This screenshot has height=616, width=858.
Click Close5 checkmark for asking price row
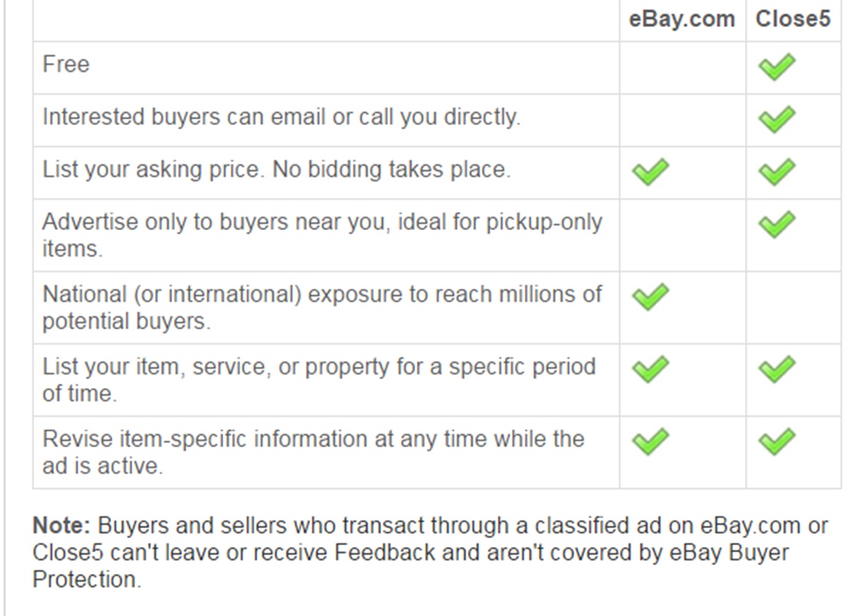pos(776,172)
